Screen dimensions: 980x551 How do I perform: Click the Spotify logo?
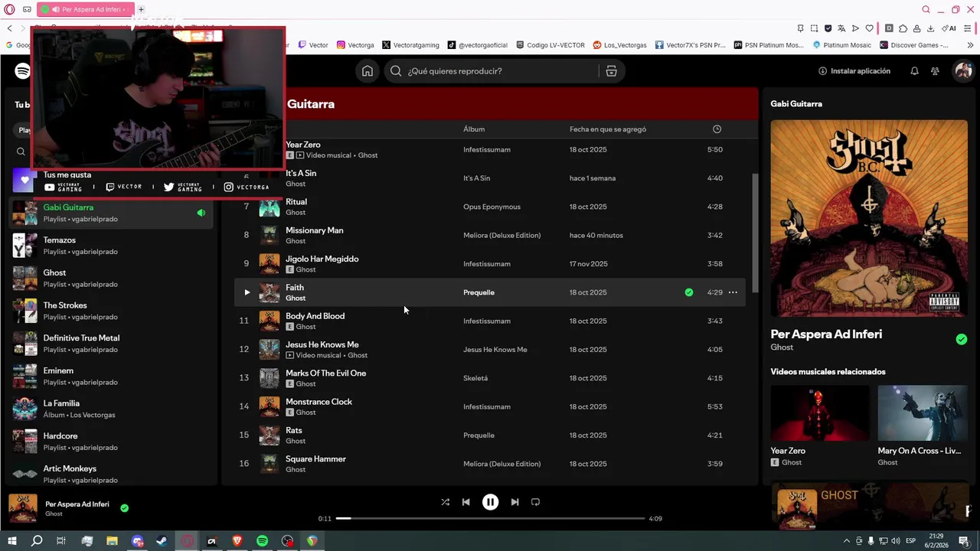click(23, 71)
